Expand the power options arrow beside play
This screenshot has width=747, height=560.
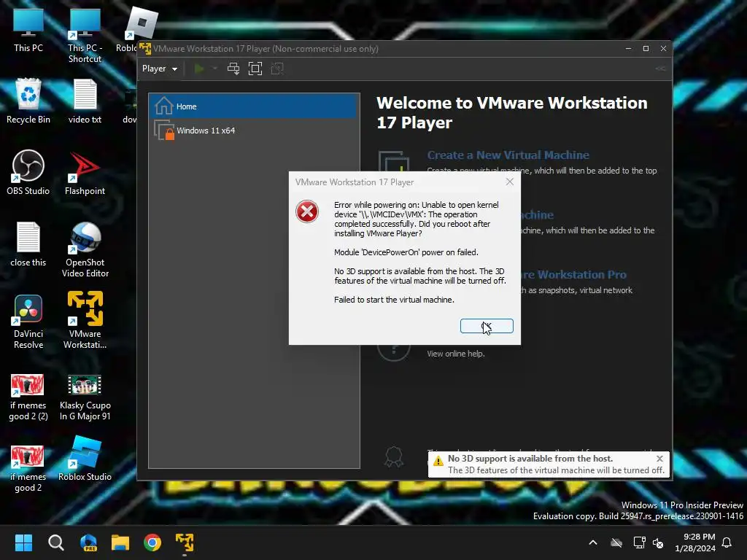coord(215,69)
